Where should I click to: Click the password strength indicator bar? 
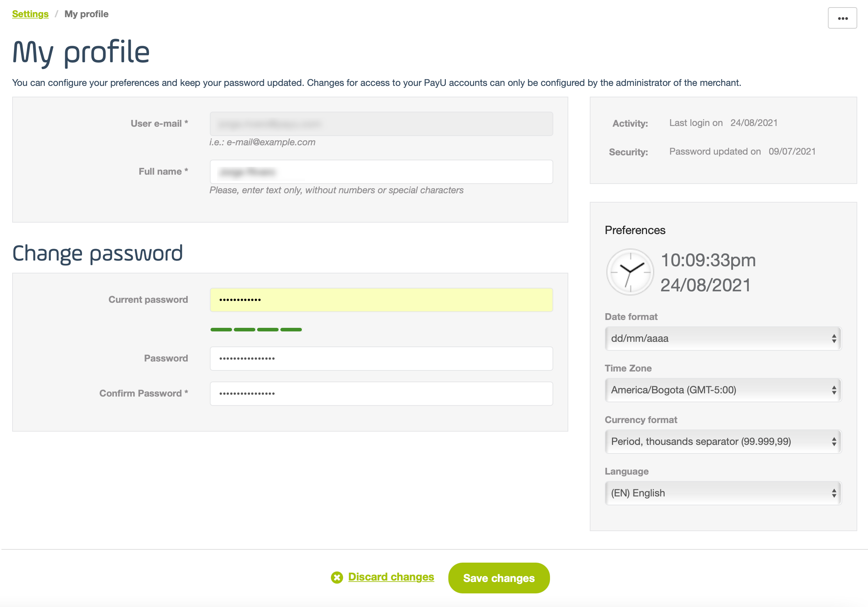[256, 330]
